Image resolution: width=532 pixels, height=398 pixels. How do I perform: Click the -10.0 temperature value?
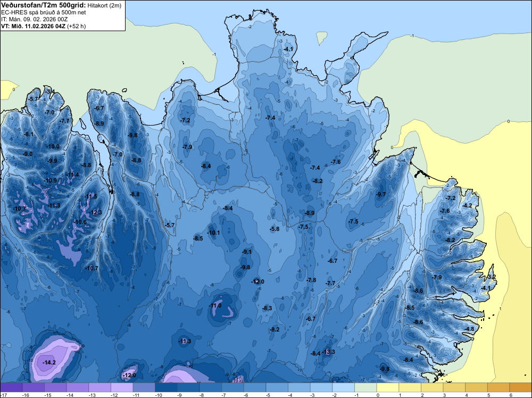click(x=53, y=146)
